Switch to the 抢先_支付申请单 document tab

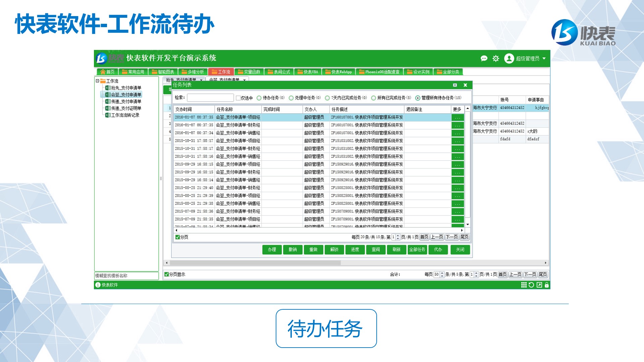184,79
